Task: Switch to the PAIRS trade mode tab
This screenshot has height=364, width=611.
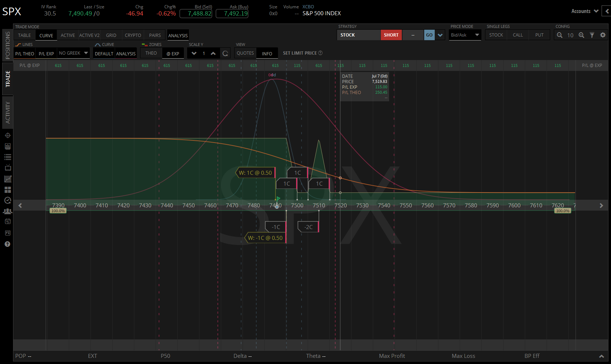Action: (x=155, y=35)
